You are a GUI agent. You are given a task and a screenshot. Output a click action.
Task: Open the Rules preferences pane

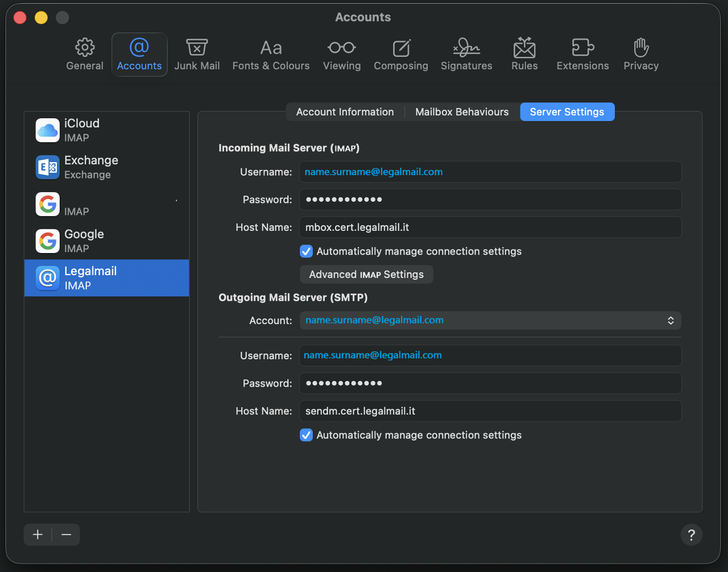click(524, 55)
